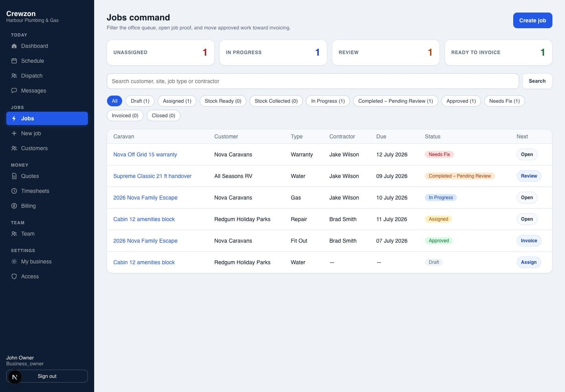Click the Create job button
Viewport: 565px width, 392px height.
533,20
